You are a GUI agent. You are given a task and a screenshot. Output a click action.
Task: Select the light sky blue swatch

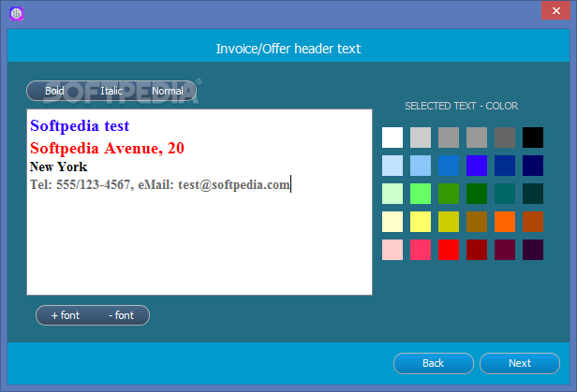421,166
